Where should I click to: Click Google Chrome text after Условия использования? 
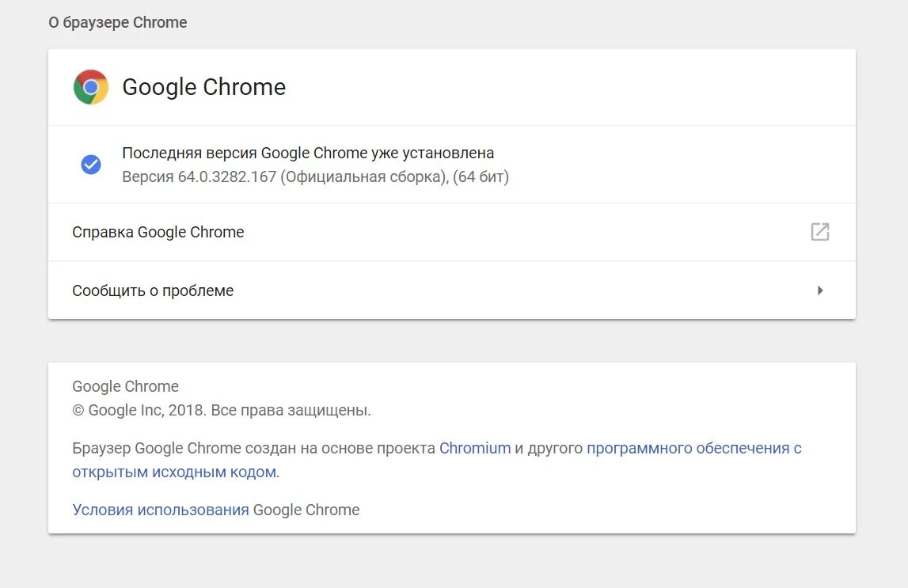[x=306, y=510]
